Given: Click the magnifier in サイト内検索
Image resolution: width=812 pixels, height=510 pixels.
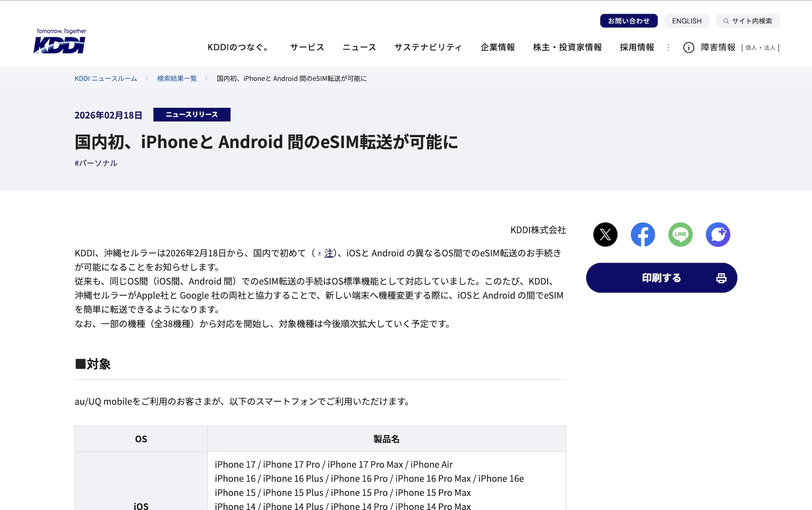Looking at the screenshot, I should coord(726,21).
